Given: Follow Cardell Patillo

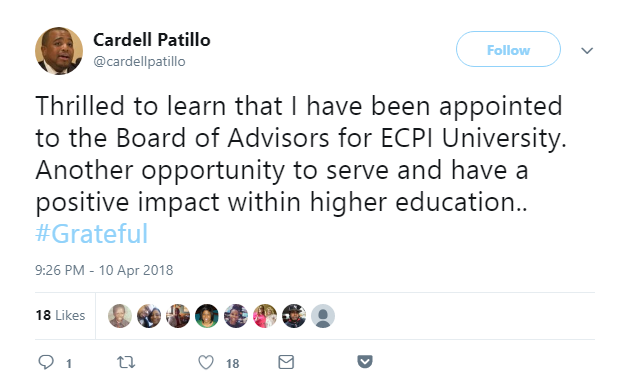Looking at the screenshot, I should point(508,49).
